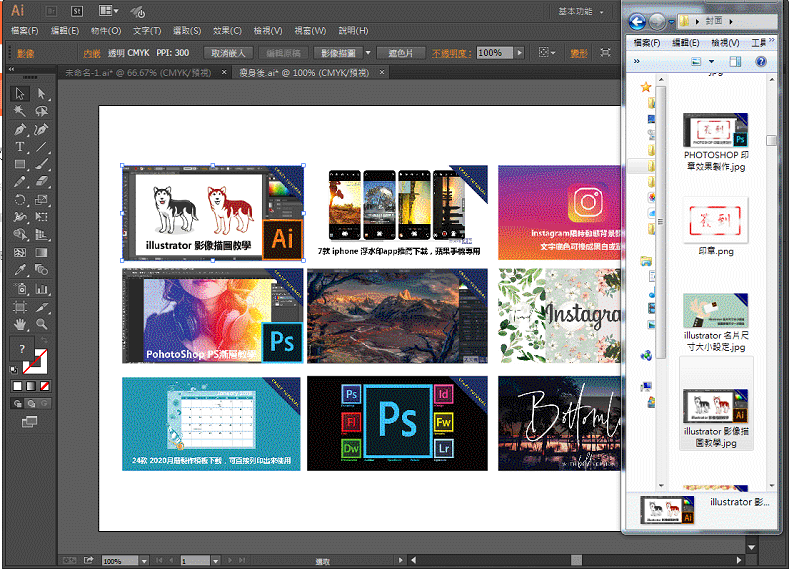Image resolution: width=789 pixels, height=569 pixels.
Task: Open the 不透明度 panel link
Action: [451, 53]
